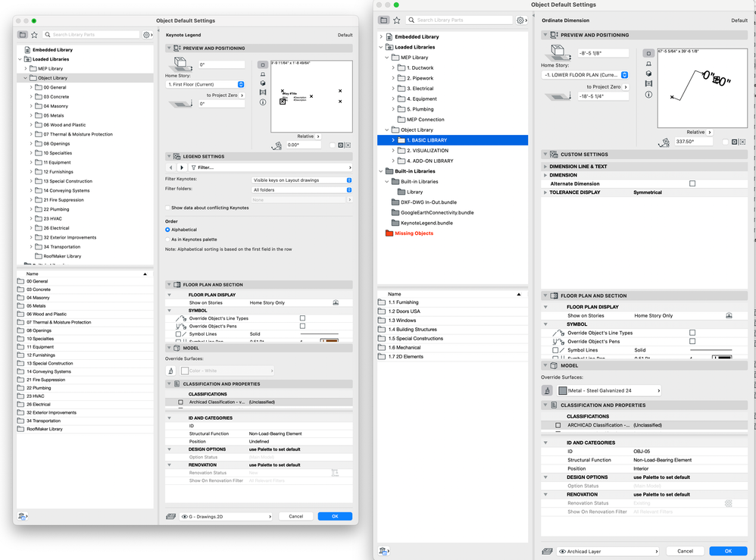The height and width of the screenshot is (560, 756).
Task: Enable Override Object's Line Types checkbox
Action: point(304,318)
